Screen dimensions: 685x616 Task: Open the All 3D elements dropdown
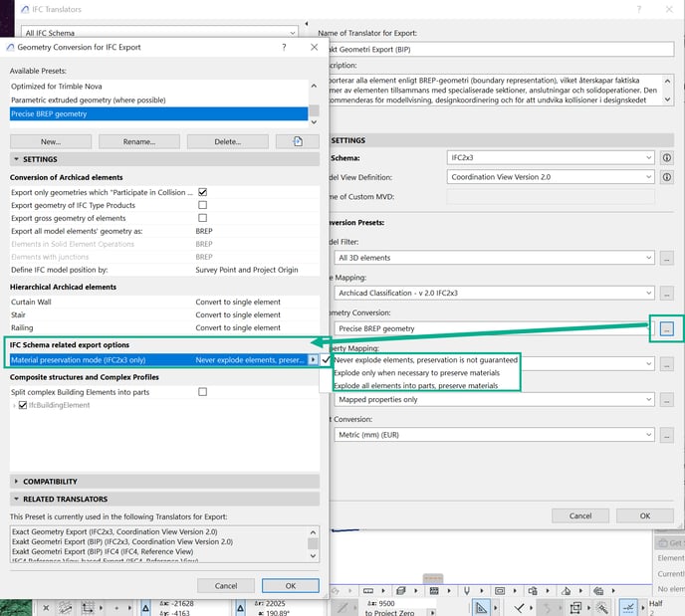[494, 258]
